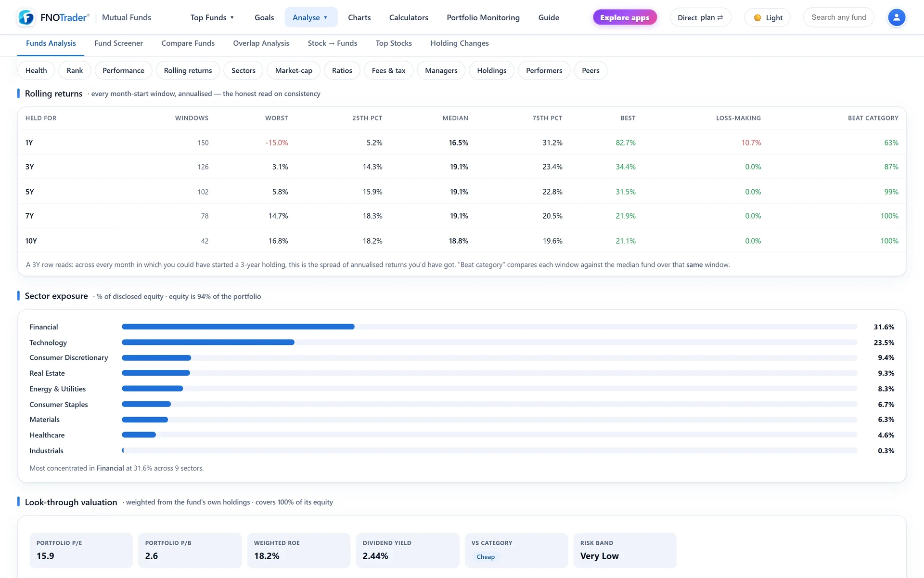
Task: Open the Holding Changes tab
Action: [460, 43]
